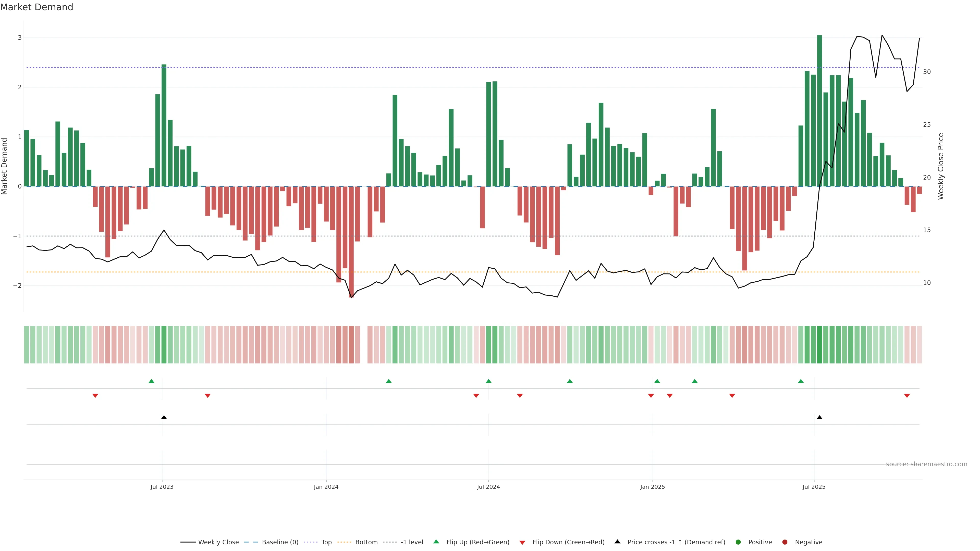Click the black price-cross marker near Jul 2025

pyautogui.click(x=819, y=418)
